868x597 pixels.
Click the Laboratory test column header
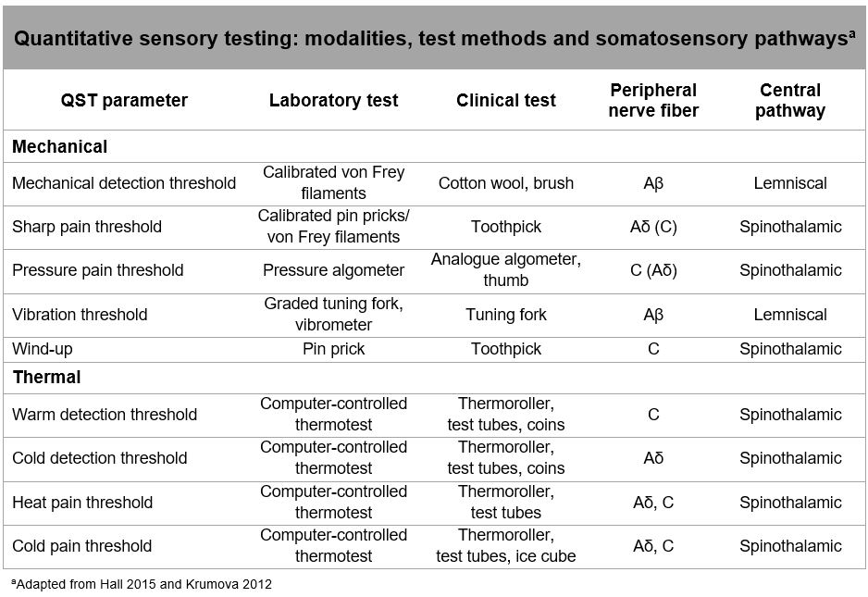click(x=333, y=100)
